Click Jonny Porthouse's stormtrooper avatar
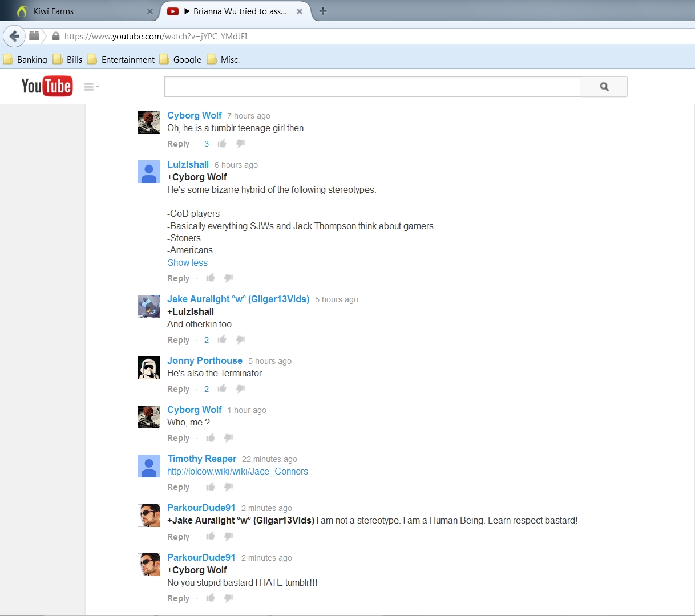 [149, 368]
